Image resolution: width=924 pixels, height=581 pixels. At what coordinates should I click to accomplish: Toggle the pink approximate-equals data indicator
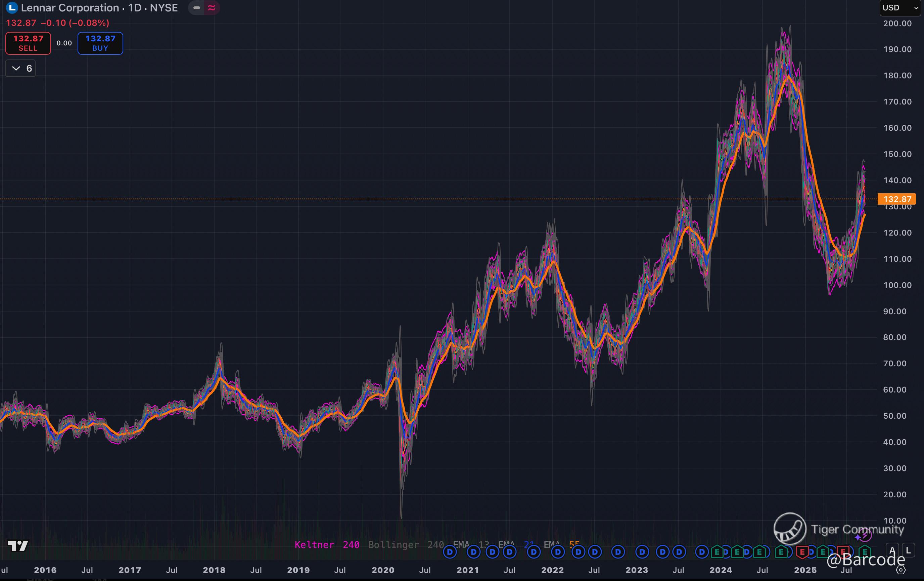[212, 8]
